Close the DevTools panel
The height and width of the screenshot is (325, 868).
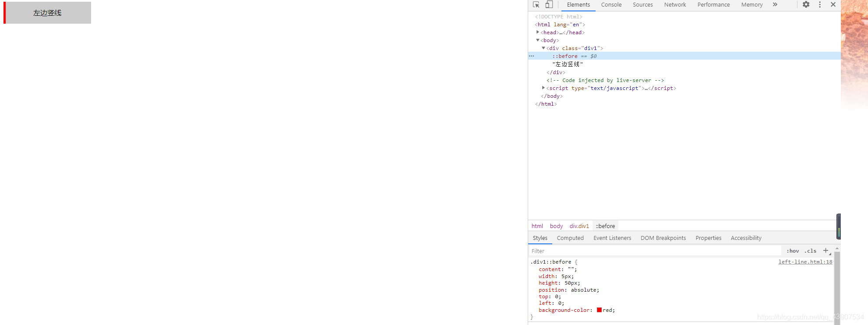click(833, 4)
